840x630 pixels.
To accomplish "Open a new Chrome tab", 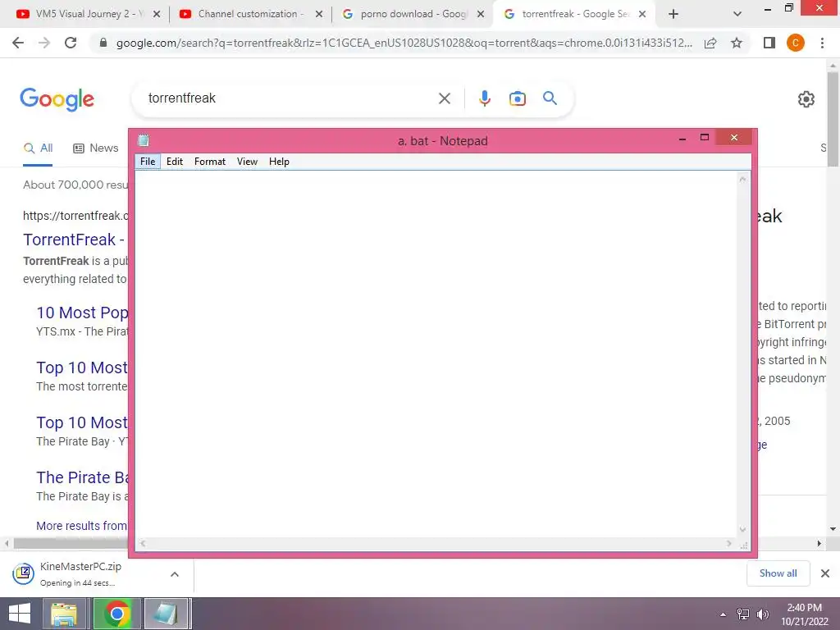I will (x=673, y=15).
